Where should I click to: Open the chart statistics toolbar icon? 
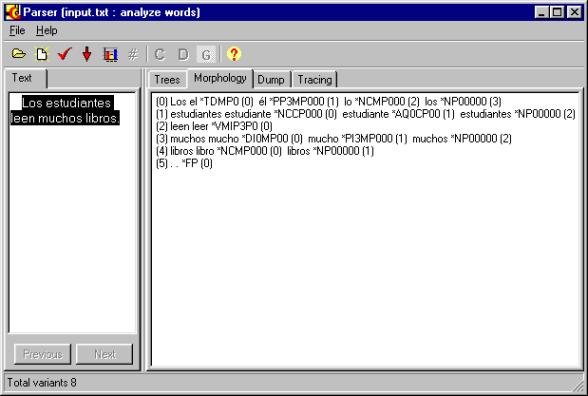(110, 54)
